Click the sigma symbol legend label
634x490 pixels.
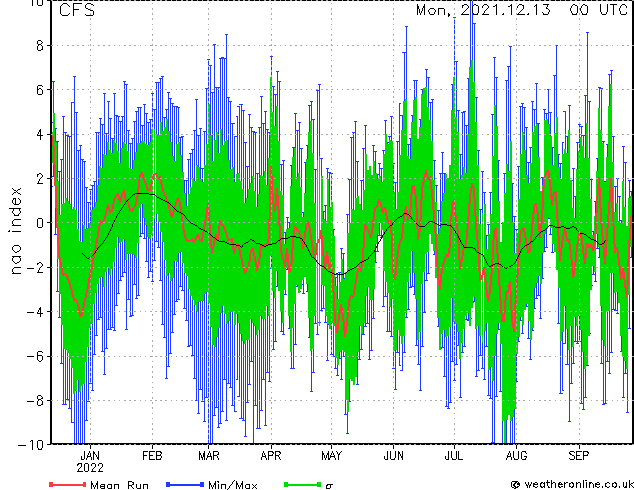329,485
